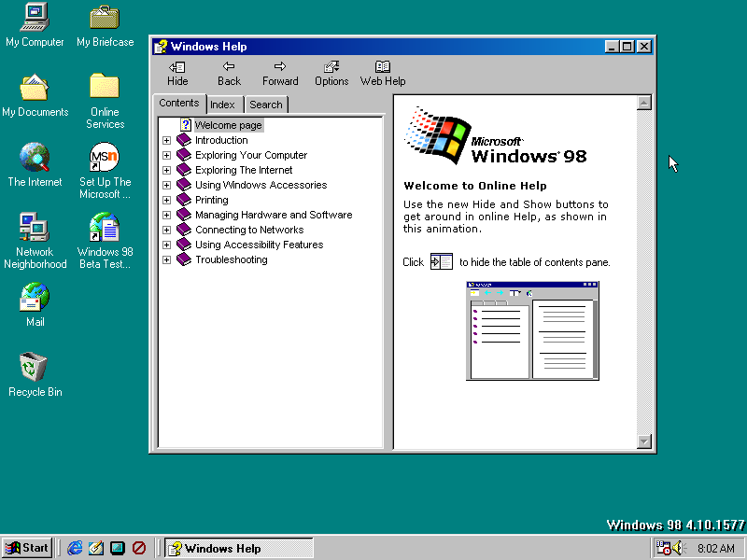Open the Options toolbar menu in Help
Viewport: 747px width, 560px height.
(331, 74)
